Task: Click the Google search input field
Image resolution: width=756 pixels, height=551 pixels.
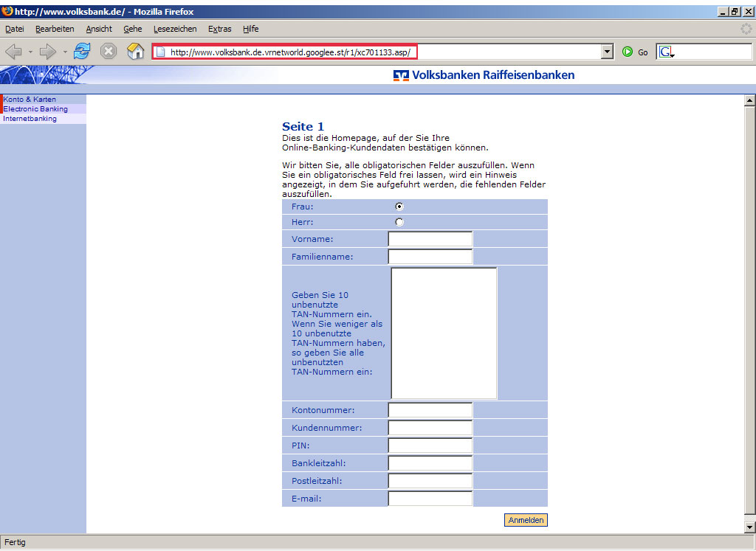Action: point(714,52)
